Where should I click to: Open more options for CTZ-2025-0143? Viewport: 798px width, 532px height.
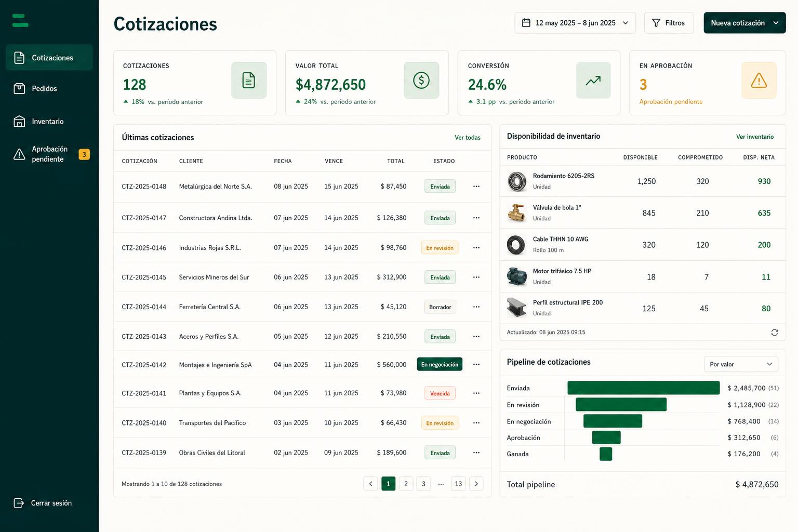click(x=476, y=337)
